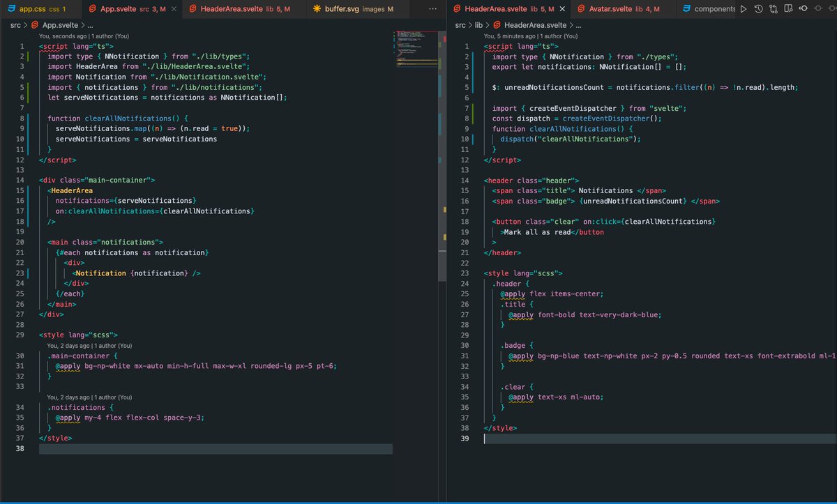Click App.svelte breadcrumb item
This screenshot has height=504, width=837.
[59, 25]
